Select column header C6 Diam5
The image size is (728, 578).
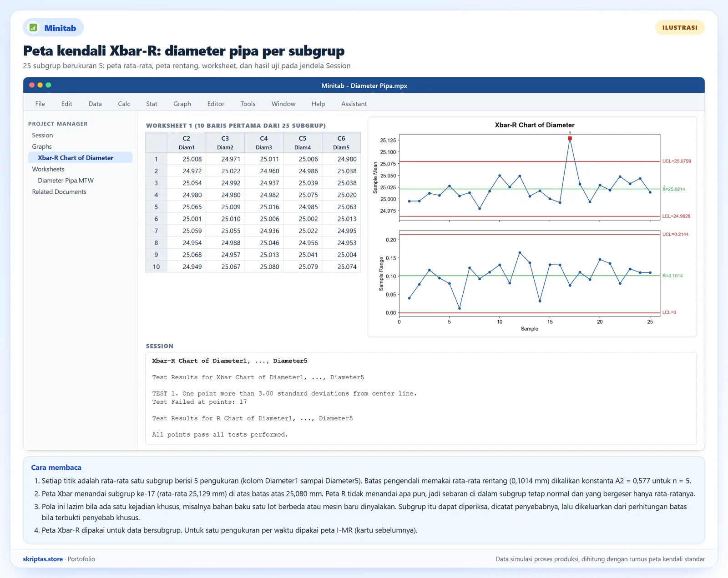(x=341, y=142)
